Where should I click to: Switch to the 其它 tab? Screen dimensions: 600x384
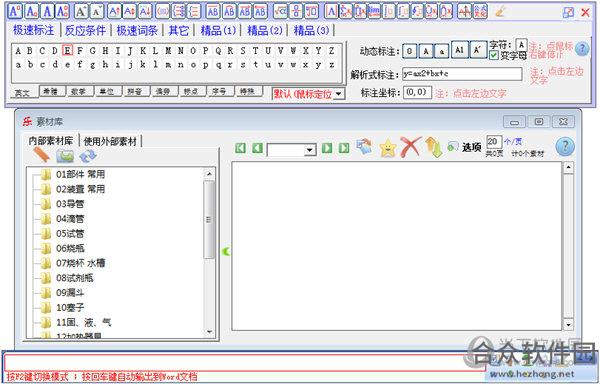[179, 30]
